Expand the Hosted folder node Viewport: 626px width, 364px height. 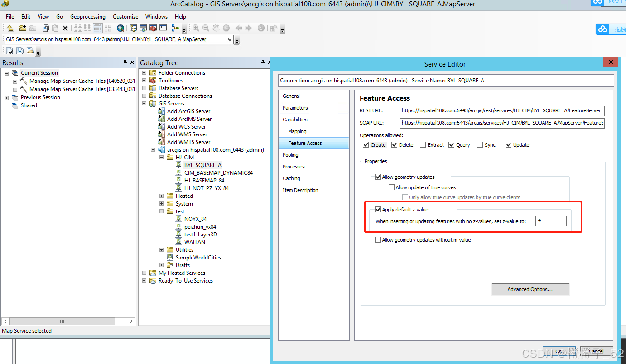tap(162, 196)
